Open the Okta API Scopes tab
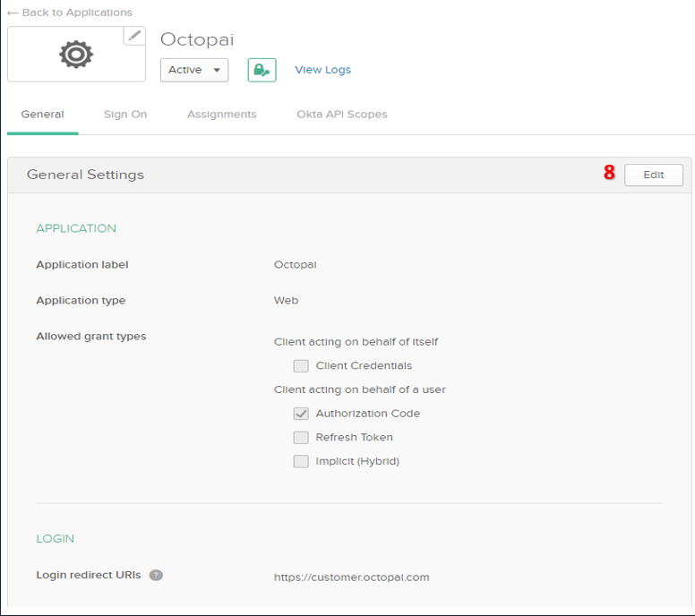695x616 pixels. pyautogui.click(x=342, y=115)
